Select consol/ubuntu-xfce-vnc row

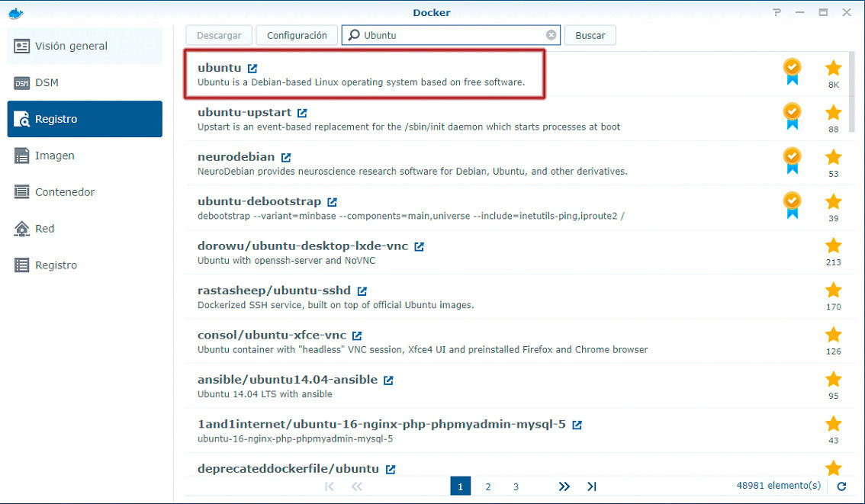[519, 342]
